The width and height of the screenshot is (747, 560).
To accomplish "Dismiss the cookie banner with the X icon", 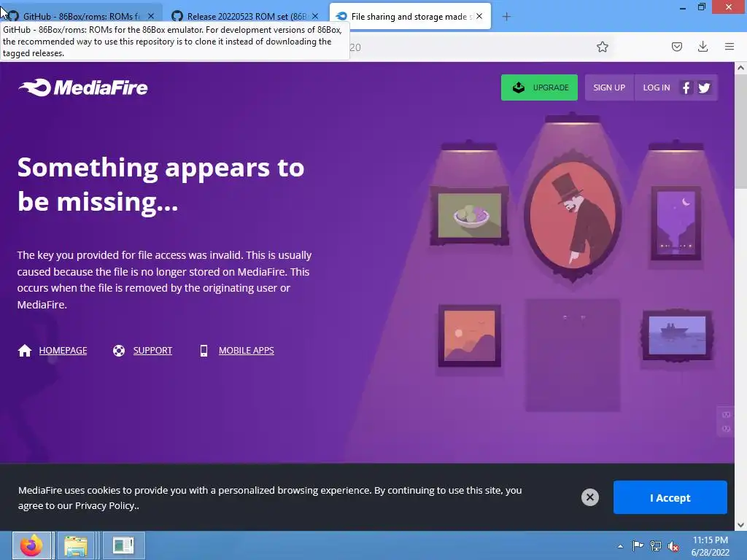I will click(x=589, y=497).
